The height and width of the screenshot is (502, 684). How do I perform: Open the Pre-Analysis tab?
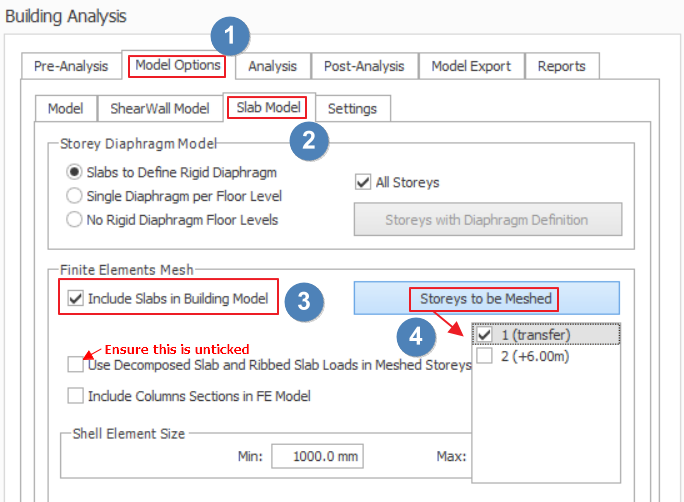(70, 66)
